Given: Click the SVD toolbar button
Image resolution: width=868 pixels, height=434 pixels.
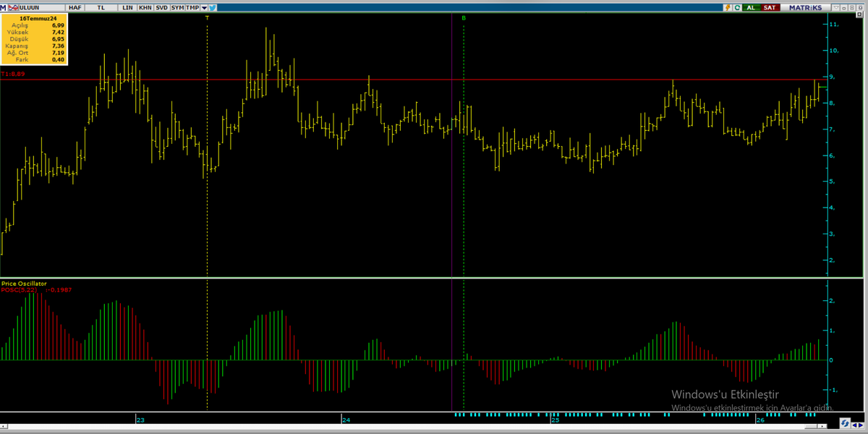Looking at the screenshot, I should [161, 7].
